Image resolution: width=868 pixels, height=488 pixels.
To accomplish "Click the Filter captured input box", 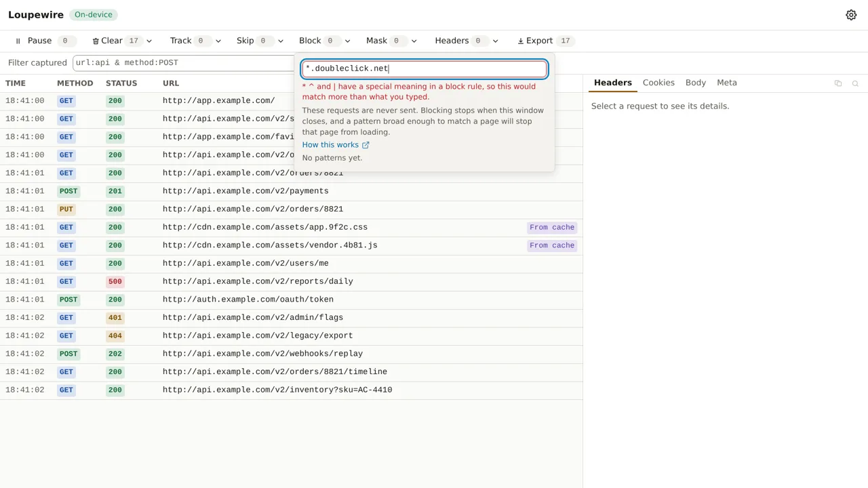I will click(x=183, y=62).
